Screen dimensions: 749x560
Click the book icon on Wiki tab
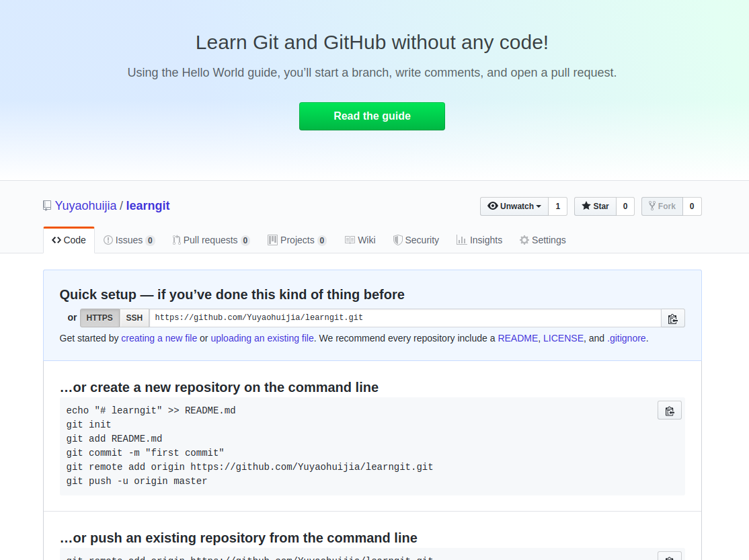[350, 240]
